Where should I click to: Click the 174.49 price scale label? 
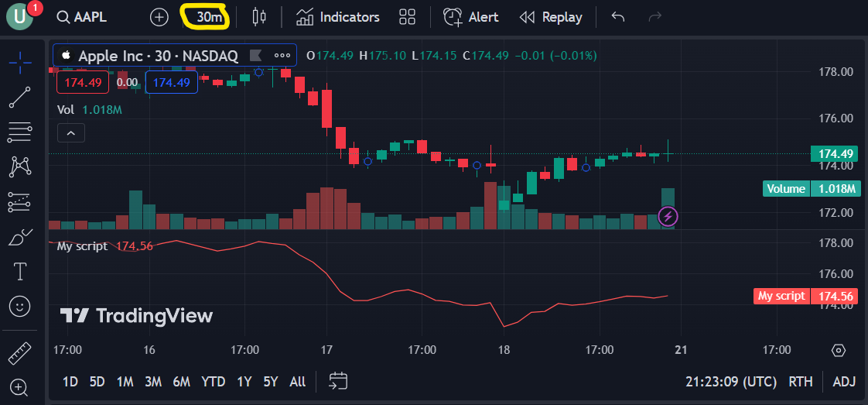tap(836, 153)
